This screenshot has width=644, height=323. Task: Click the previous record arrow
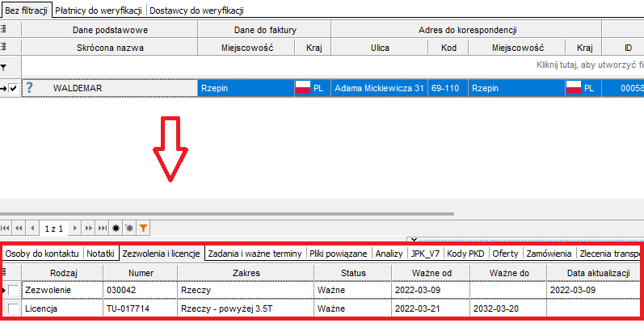(32, 229)
